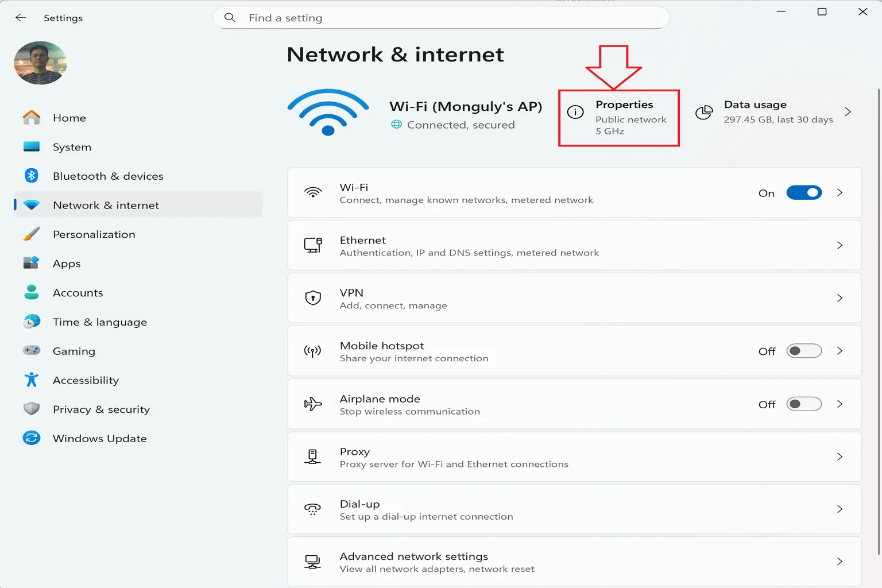The image size is (882, 588).
Task: Click the Accessibility figure icon
Action: pyautogui.click(x=32, y=380)
